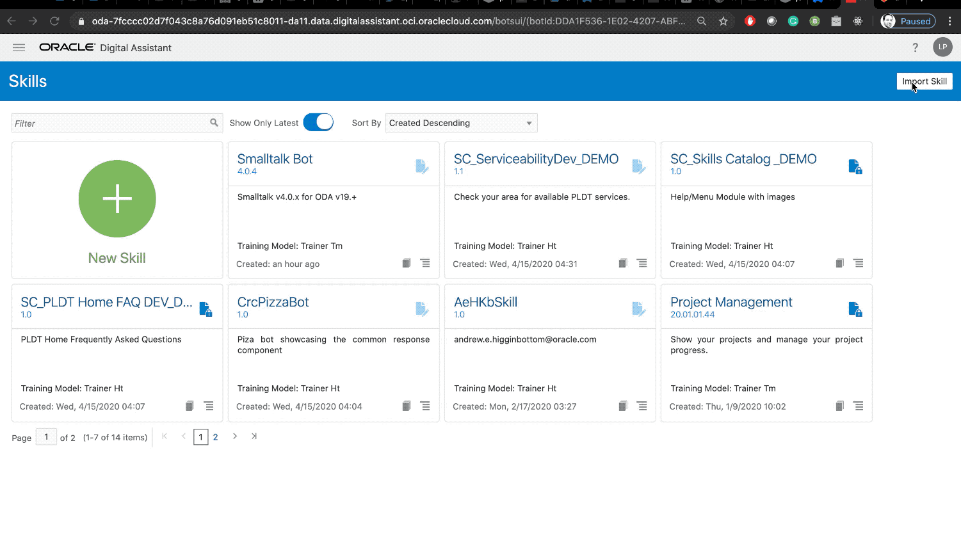Open options menu on Project Management card

pyautogui.click(x=859, y=406)
